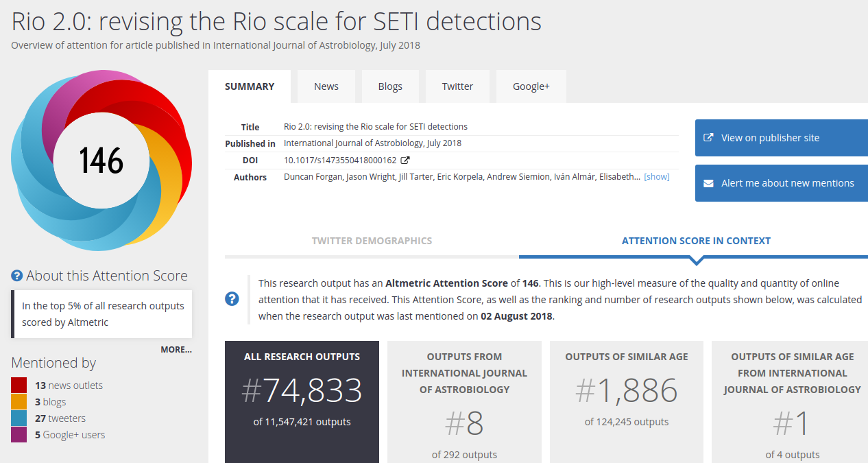Click the orange blogs color swatch
868x463 pixels.
[x=19, y=402]
